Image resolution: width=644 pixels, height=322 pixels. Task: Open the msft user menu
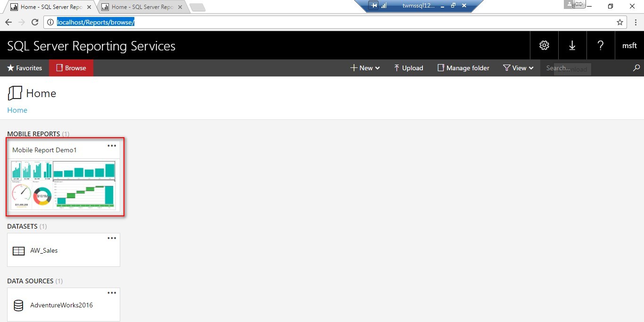tap(629, 45)
